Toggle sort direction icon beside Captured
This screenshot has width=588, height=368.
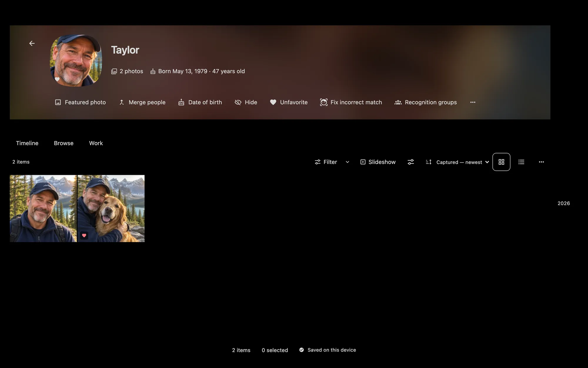(x=429, y=162)
